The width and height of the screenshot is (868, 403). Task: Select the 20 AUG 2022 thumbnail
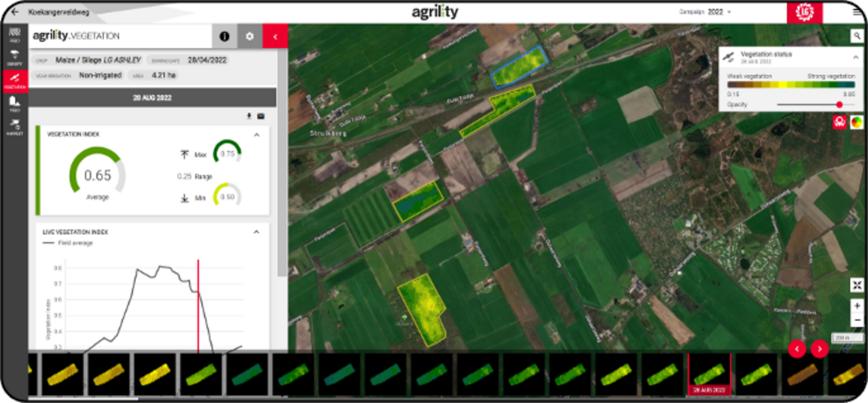pyautogui.click(x=710, y=374)
